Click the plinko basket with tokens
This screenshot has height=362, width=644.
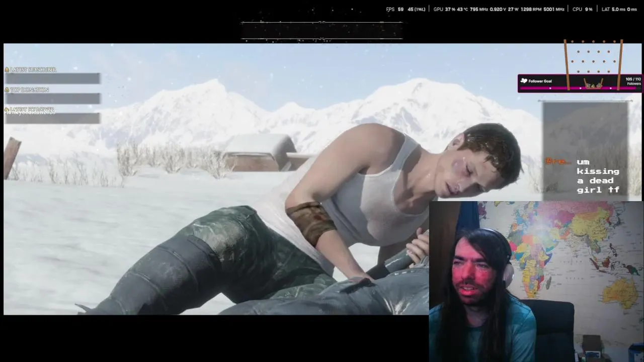point(594,84)
